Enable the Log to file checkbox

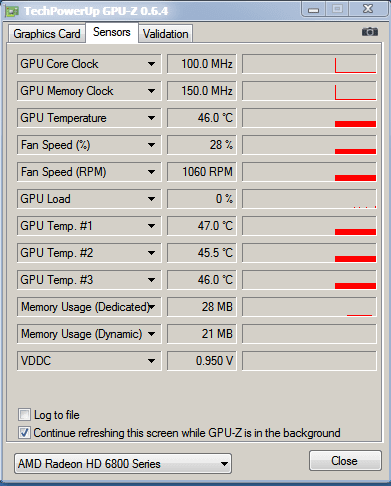(x=24, y=415)
